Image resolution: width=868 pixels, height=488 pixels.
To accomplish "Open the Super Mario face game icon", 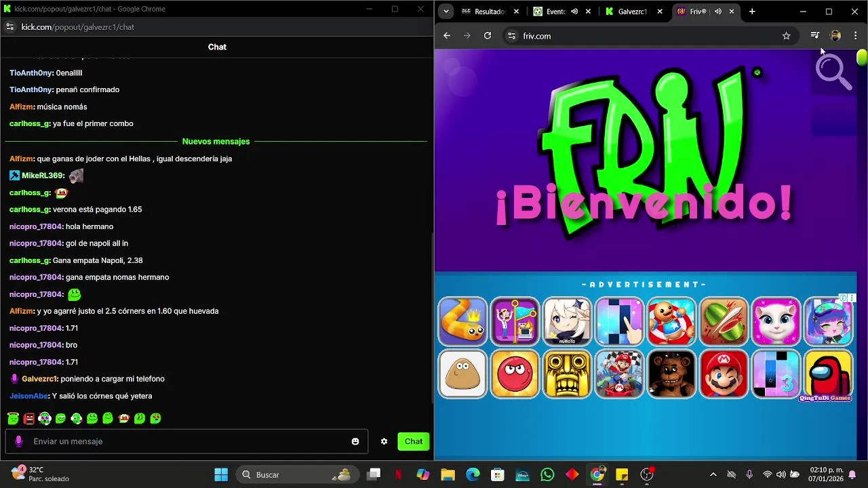I will click(724, 373).
